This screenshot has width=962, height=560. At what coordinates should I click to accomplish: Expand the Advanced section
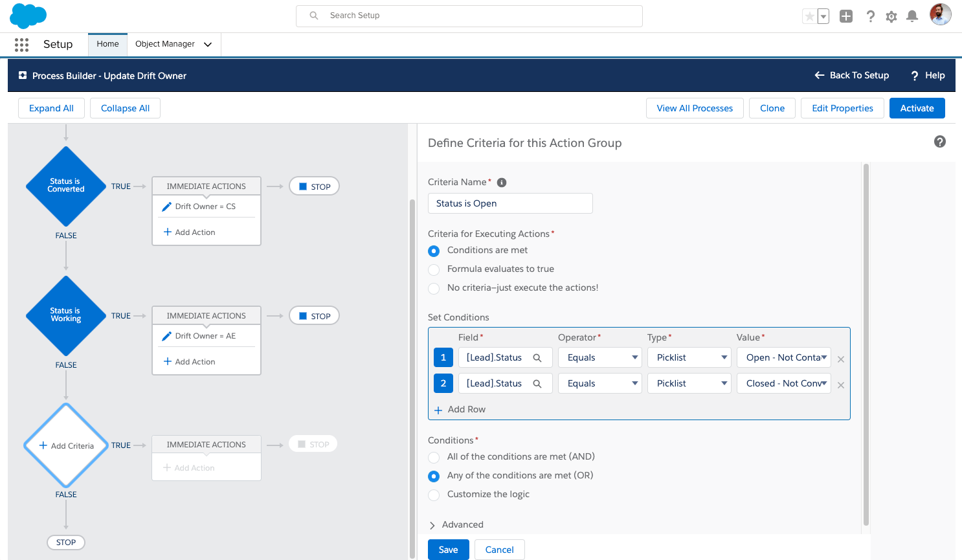[x=456, y=525]
